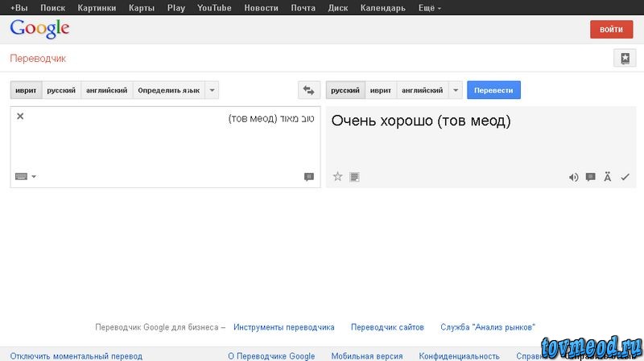The image size is (644, 361).
Task: Open source language dropdown arrow
Action: click(212, 90)
